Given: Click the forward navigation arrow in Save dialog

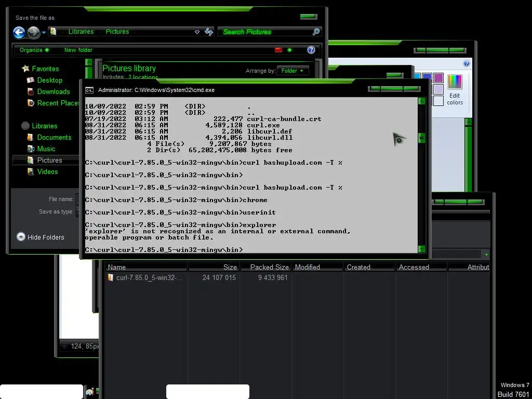Looking at the screenshot, I should 33,33.
